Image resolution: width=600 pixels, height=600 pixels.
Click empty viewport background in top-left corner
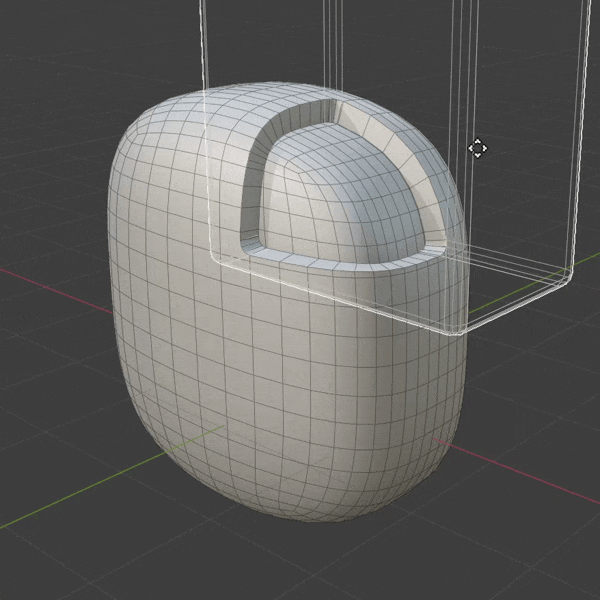pos(50,40)
